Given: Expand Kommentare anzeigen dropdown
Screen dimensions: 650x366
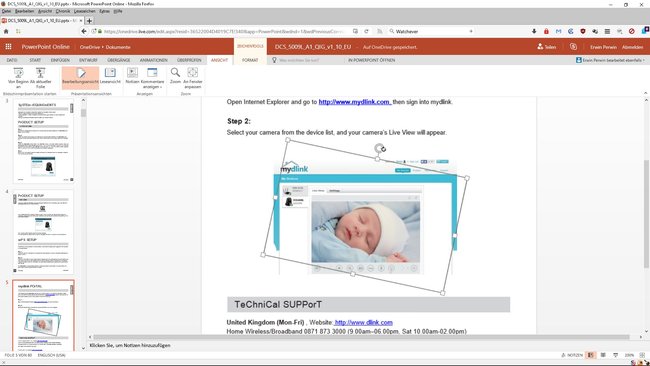Looking at the screenshot, I should click(x=153, y=78).
